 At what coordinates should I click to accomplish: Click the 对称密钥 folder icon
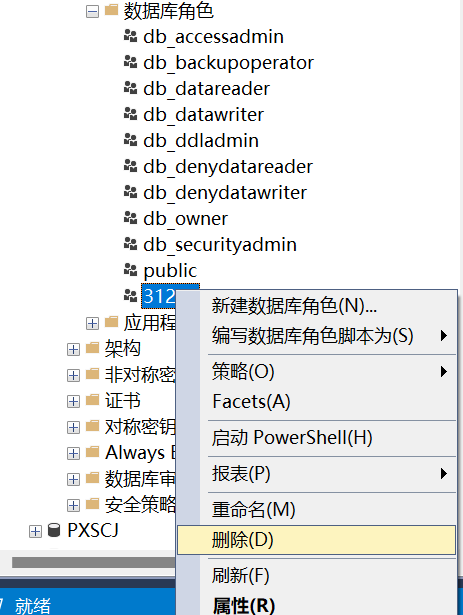click(93, 426)
